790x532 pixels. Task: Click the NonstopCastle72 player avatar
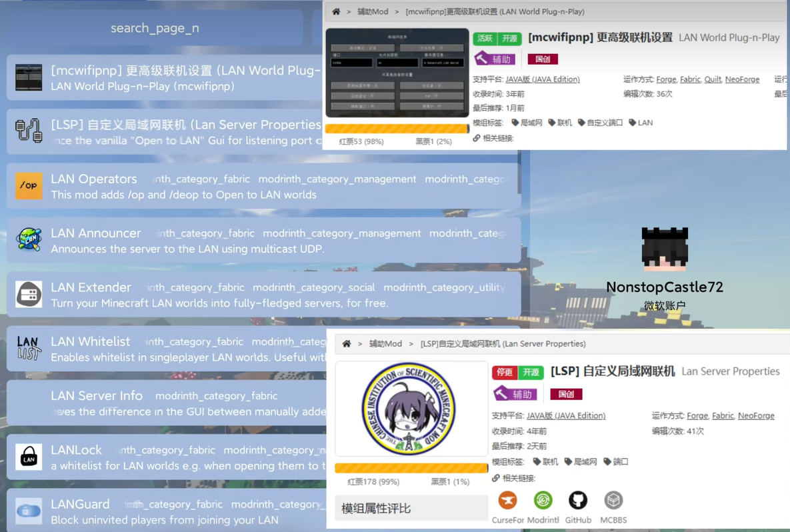pos(665,249)
